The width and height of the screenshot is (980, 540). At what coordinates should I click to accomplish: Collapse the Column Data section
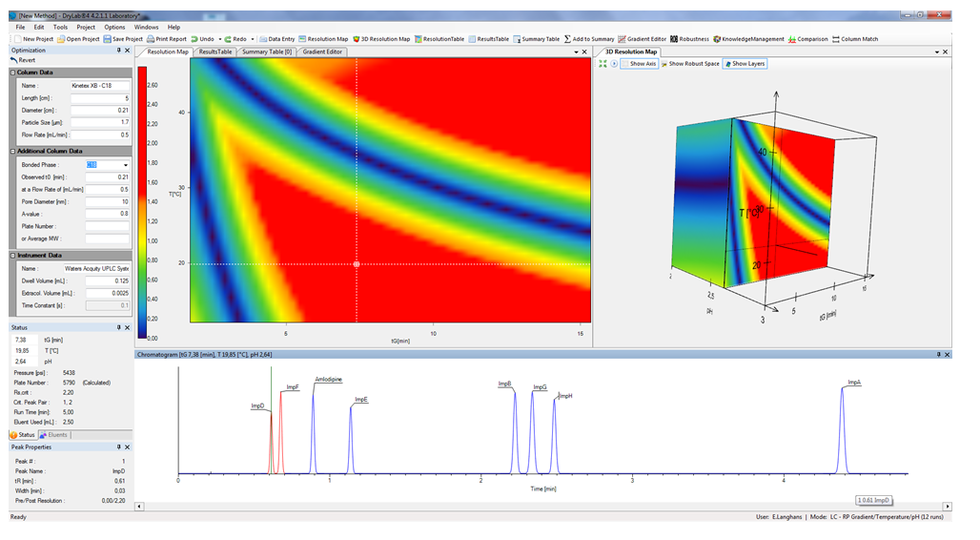click(x=13, y=73)
